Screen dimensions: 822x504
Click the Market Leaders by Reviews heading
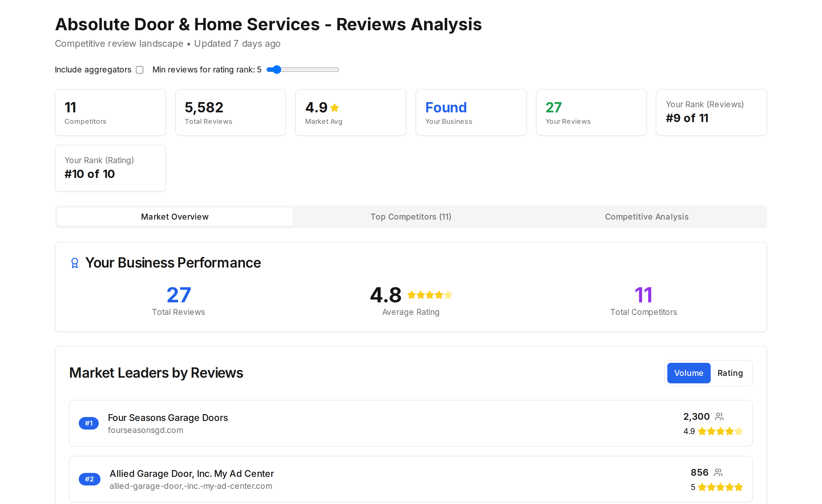pos(156,373)
